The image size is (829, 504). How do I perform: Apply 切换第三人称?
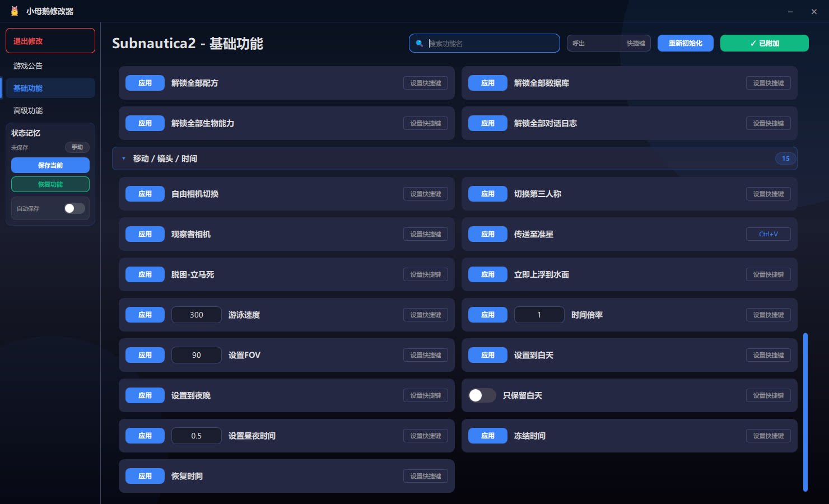(x=488, y=194)
